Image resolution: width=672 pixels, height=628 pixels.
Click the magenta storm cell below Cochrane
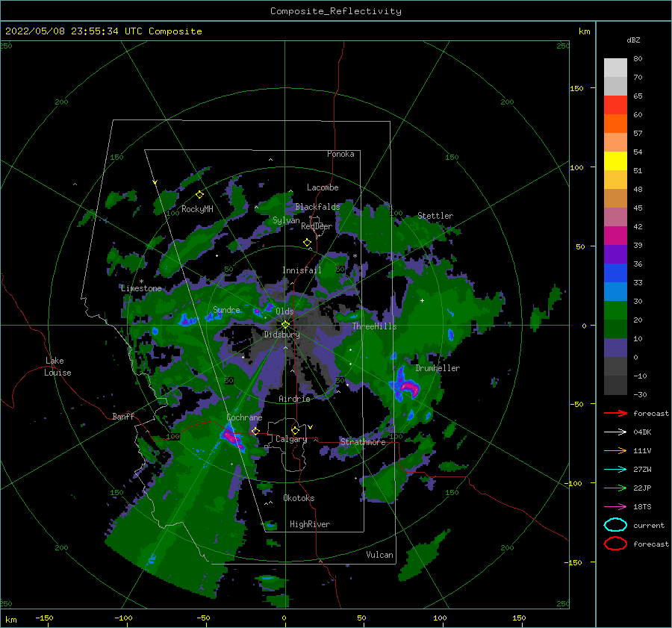click(233, 438)
